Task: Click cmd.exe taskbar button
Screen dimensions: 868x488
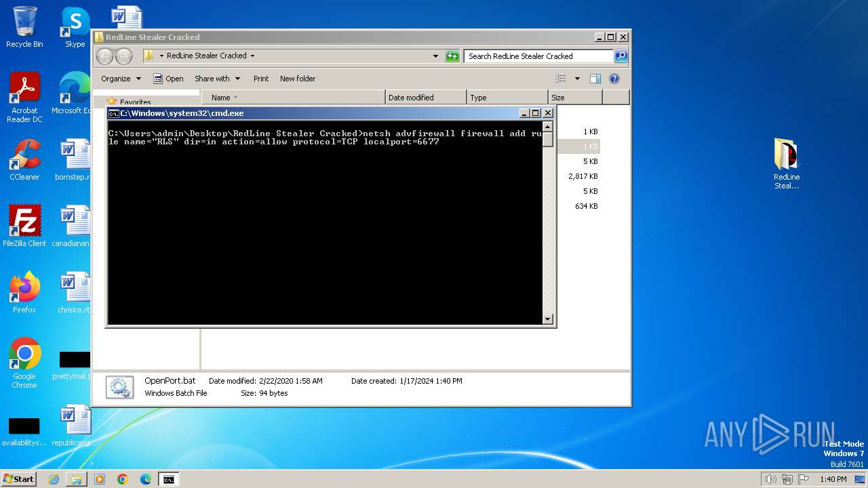Action: pos(168,479)
